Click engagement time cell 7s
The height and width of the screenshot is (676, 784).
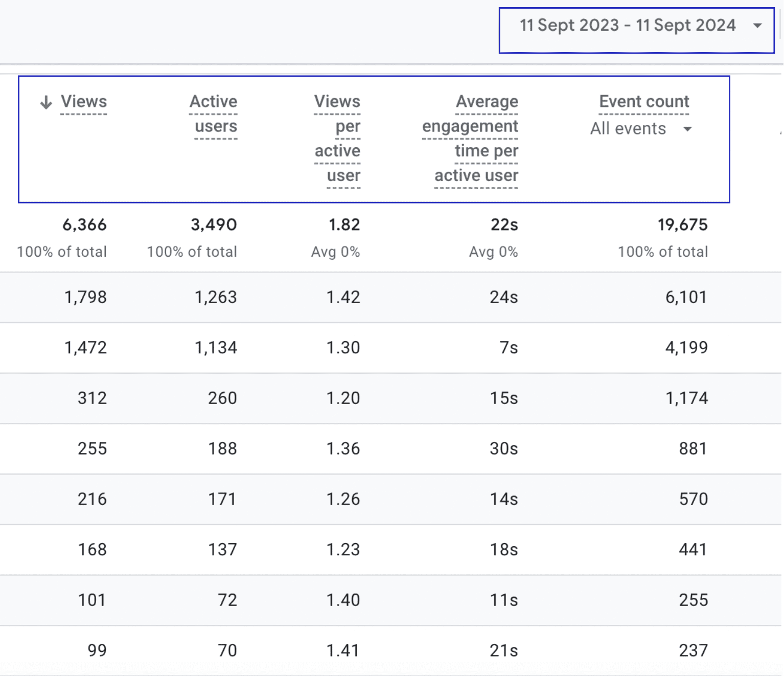coord(509,348)
